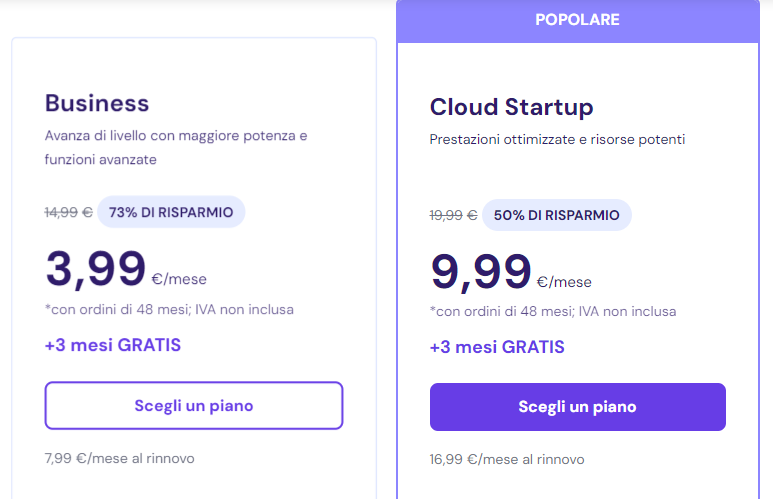773x499 pixels.
Task: Click +3 mesi GRATIS in Business plan
Action: pyautogui.click(x=113, y=345)
